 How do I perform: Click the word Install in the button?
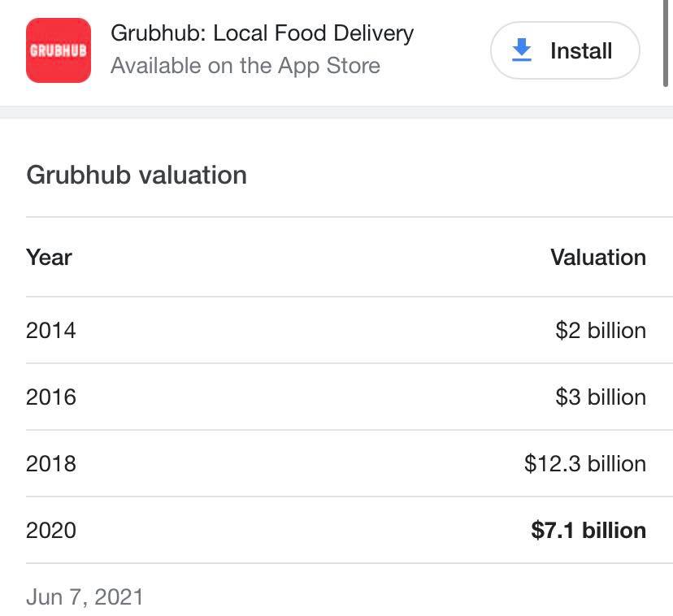pyautogui.click(x=580, y=50)
